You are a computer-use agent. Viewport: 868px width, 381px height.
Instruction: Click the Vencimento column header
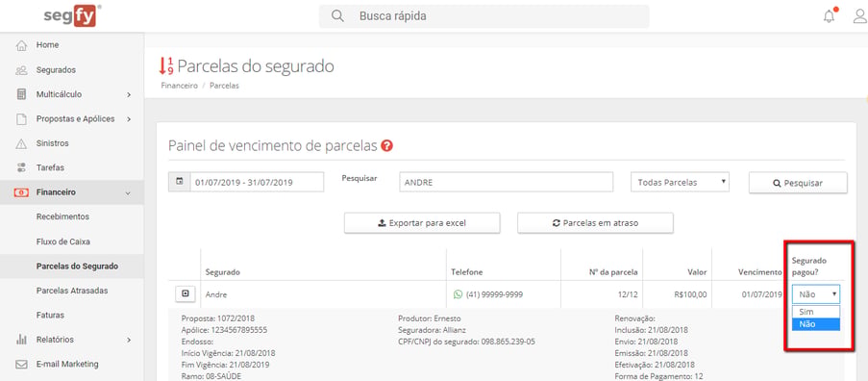759,272
